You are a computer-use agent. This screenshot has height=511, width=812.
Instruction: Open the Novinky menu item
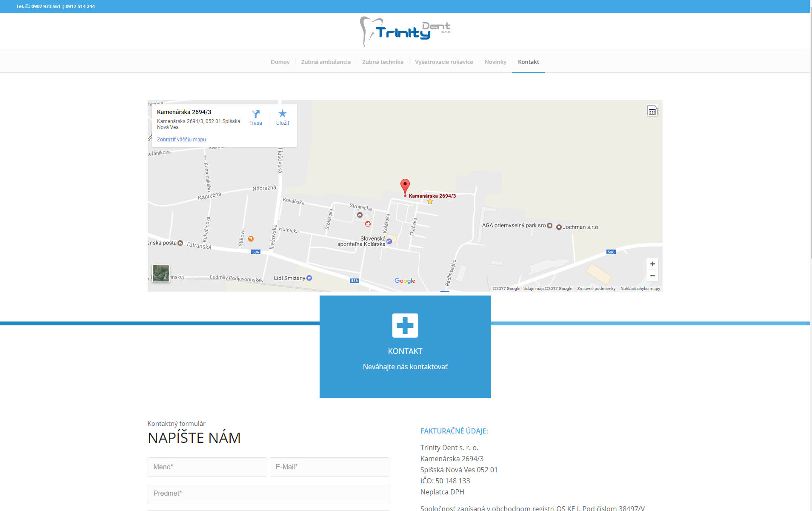click(x=495, y=62)
